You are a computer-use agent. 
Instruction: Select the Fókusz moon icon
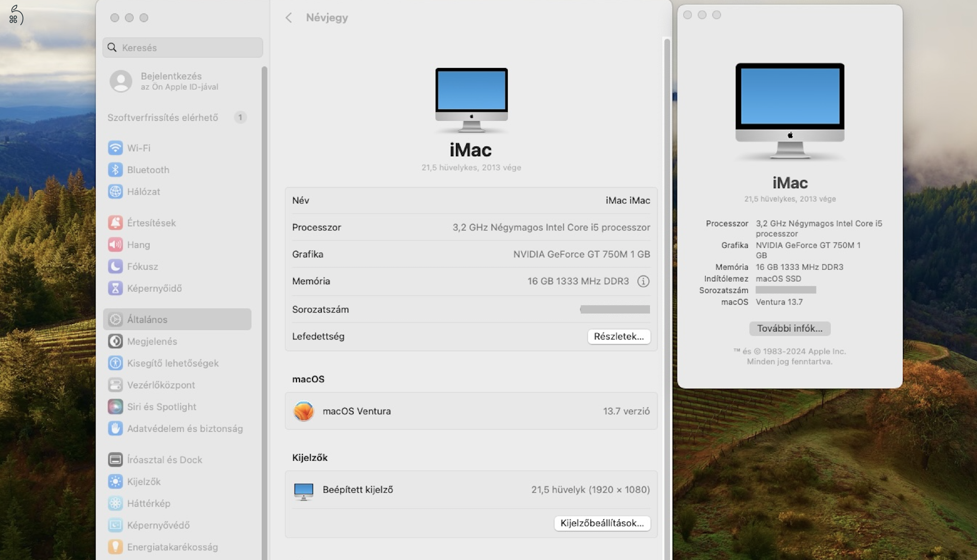(x=115, y=266)
